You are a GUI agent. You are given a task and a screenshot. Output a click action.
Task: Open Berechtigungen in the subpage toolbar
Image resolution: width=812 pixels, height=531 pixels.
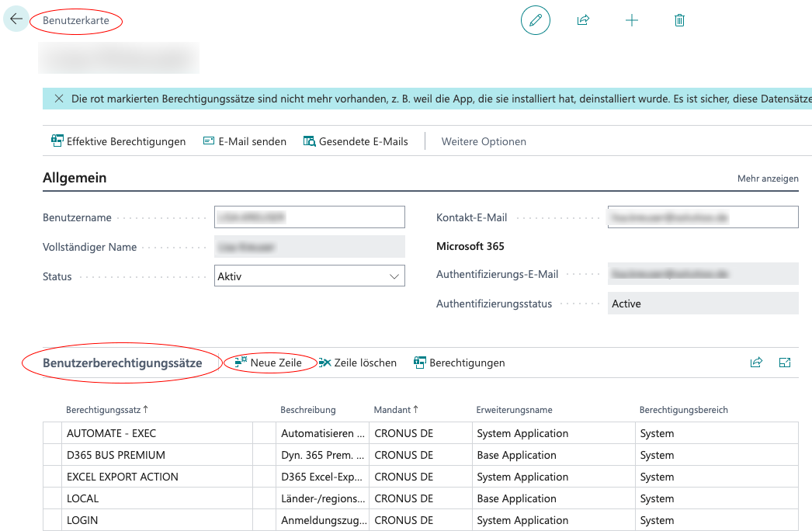460,363
